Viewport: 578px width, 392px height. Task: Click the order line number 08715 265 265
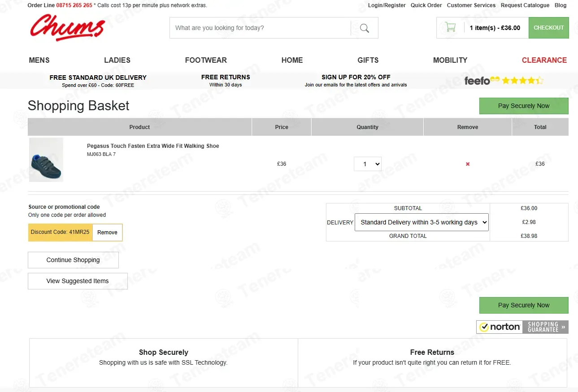(74, 5)
